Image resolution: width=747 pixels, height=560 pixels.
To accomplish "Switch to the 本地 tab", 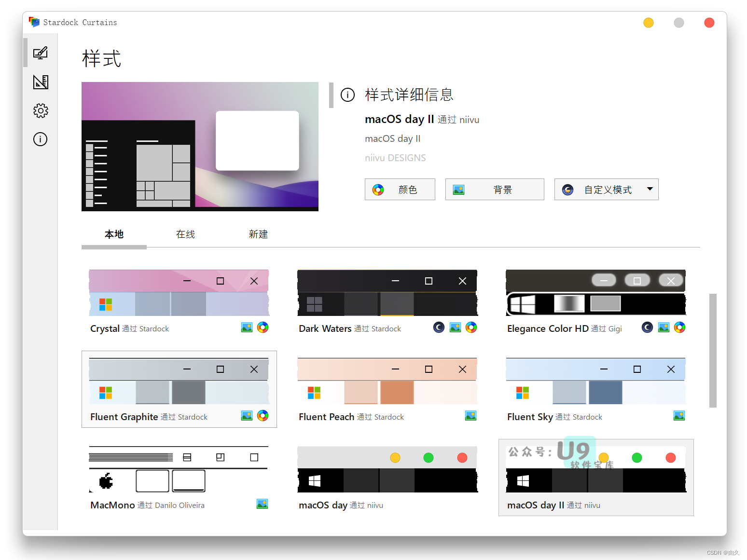I will (114, 234).
